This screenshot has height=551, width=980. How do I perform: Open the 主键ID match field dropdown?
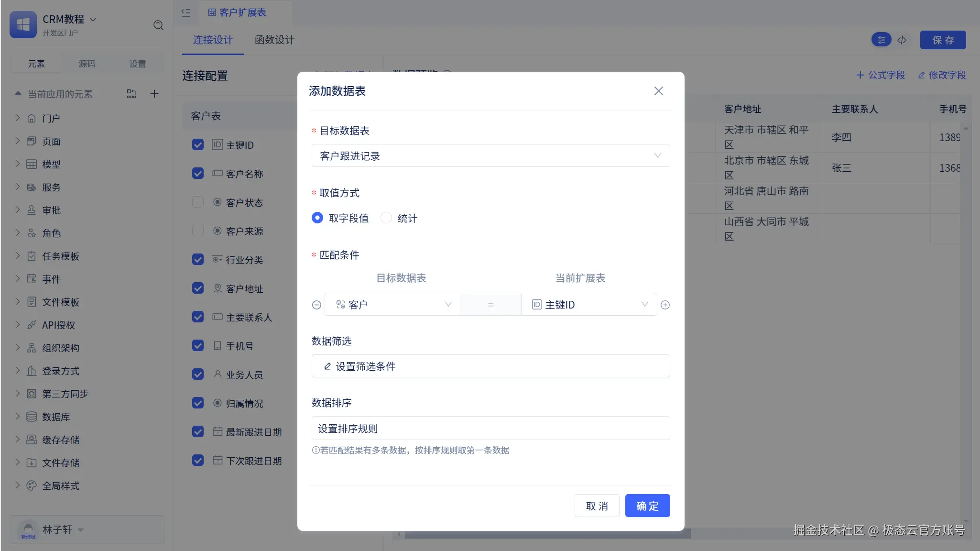point(589,305)
